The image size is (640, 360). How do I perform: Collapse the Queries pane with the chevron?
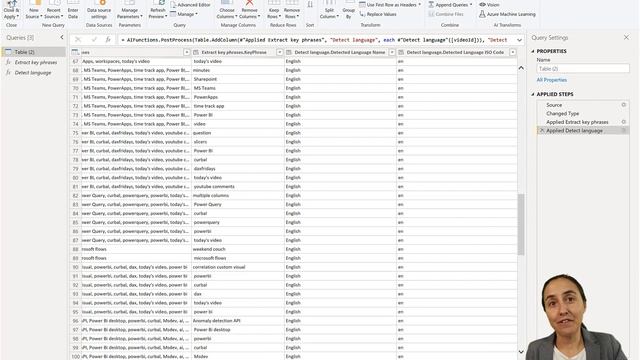[x=62, y=38]
